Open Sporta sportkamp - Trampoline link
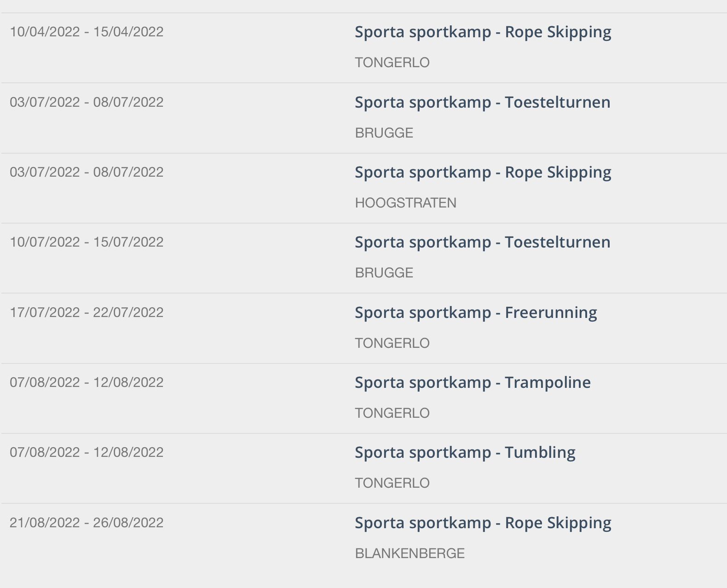Screen dimensions: 727x588 473,383
